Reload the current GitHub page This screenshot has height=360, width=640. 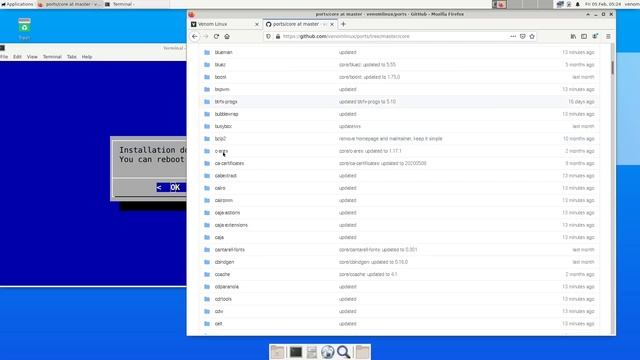click(x=216, y=36)
